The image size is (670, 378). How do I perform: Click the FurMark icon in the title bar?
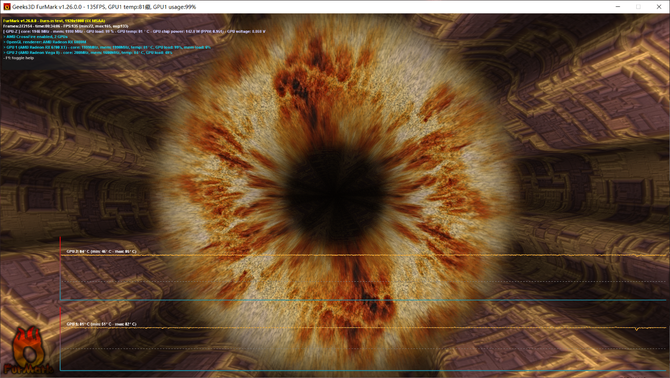6,7
